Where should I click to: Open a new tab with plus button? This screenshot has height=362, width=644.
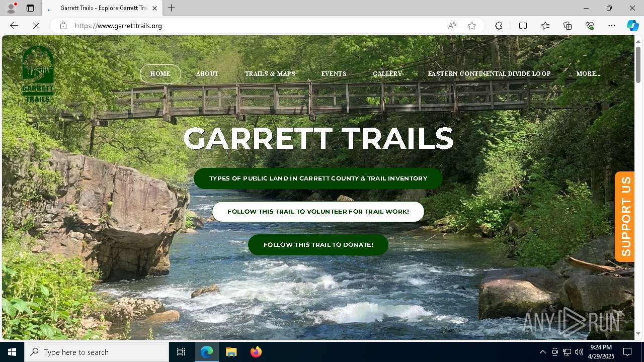[x=172, y=8]
